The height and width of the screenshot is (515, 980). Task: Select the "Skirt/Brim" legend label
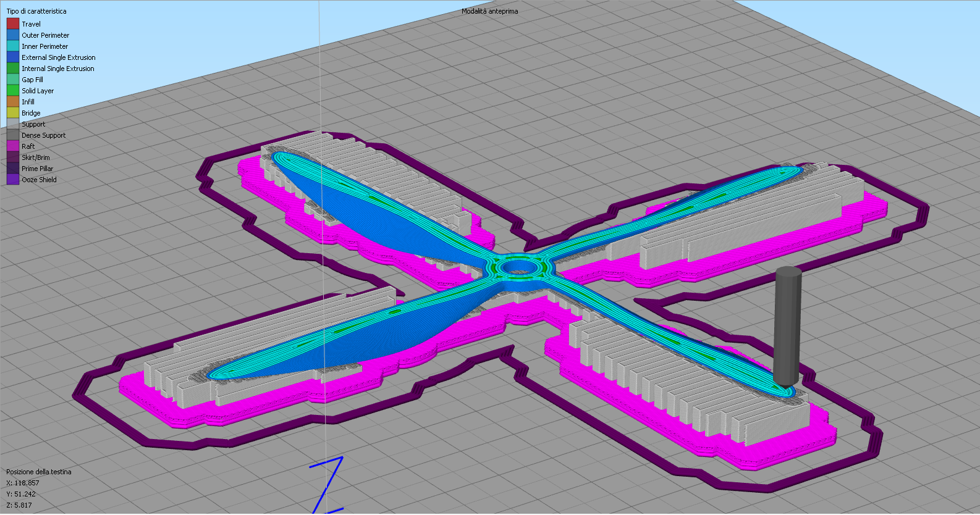pos(36,157)
